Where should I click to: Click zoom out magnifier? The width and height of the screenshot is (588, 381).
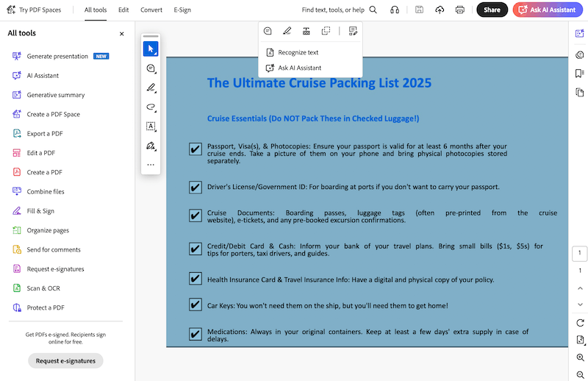(x=580, y=374)
